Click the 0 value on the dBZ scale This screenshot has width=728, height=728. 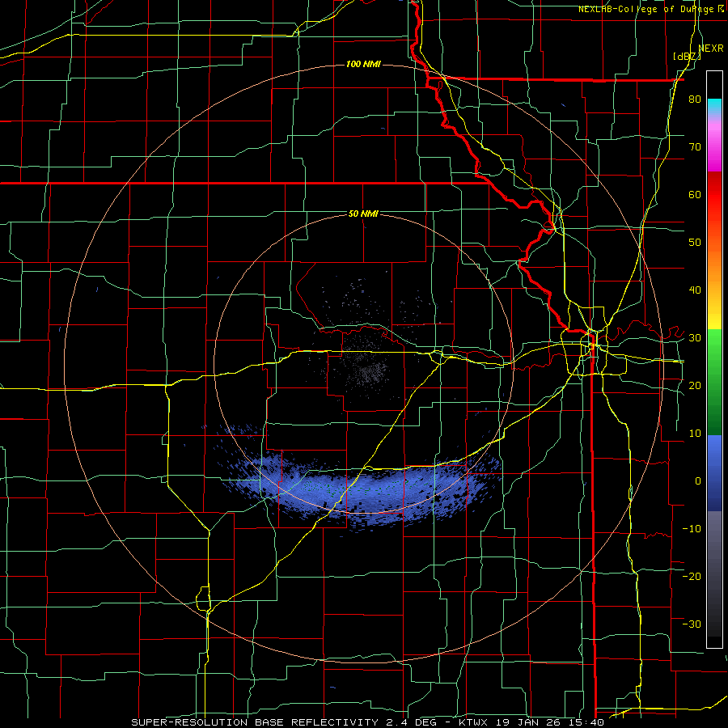(x=698, y=481)
